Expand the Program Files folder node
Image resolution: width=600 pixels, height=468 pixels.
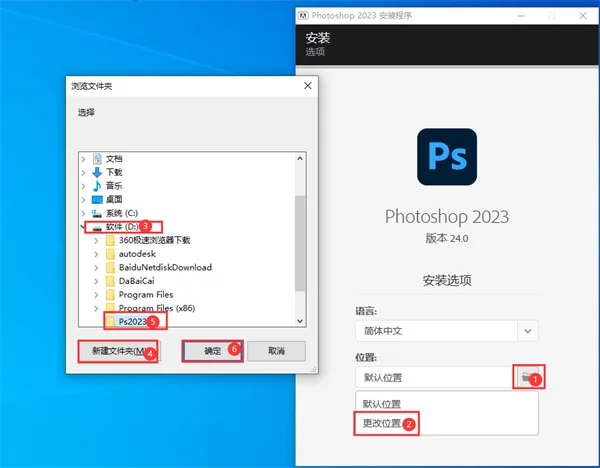click(x=96, y=295)
